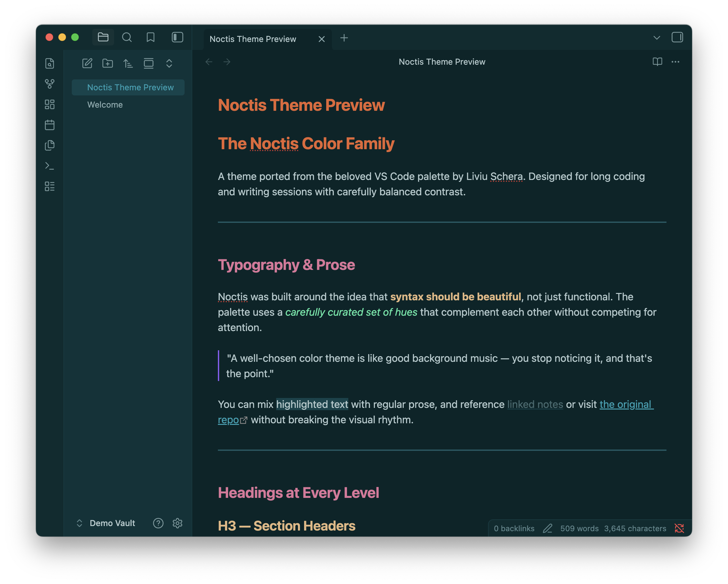Click the H3 — Section Headers heading
728x584 pixels.
click(x=286, y=526)
